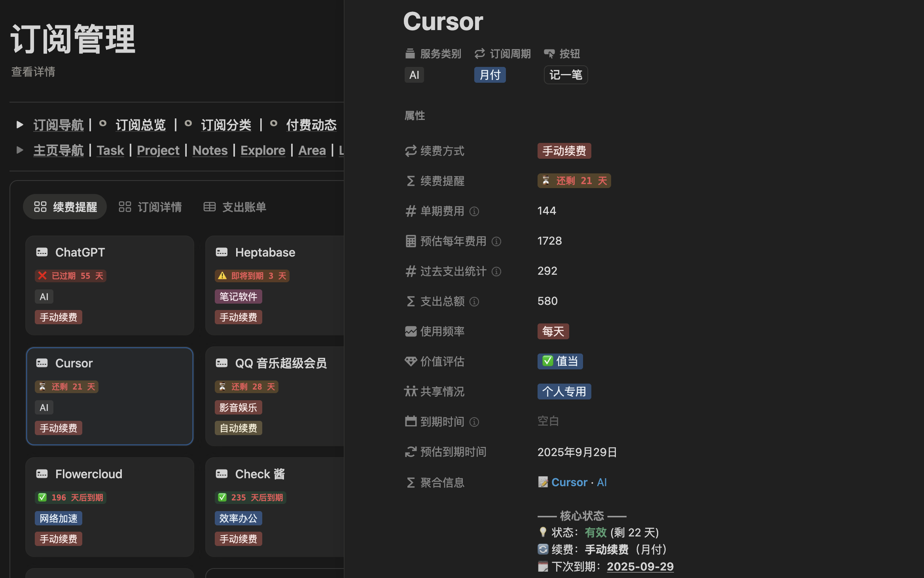Click the table icon on 支出账单 tab
Viewport: 924px width, 578px height.
(x=209, y=206)
